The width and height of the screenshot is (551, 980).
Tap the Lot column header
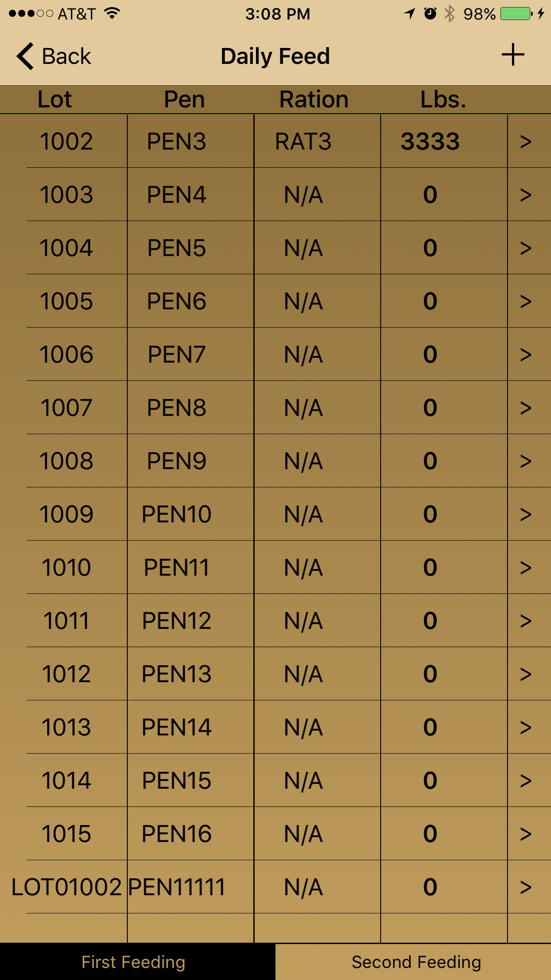tap(55, 99)
